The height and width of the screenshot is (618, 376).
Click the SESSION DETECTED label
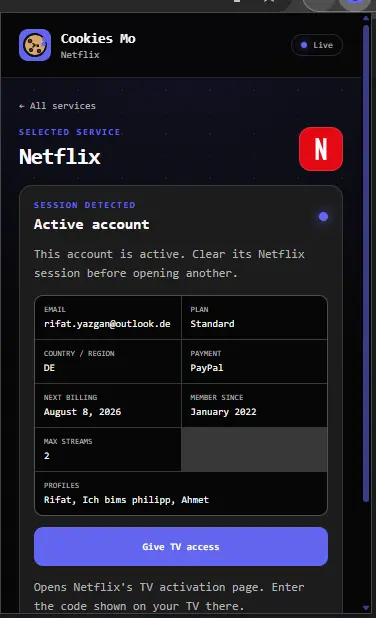pos(84,205)
